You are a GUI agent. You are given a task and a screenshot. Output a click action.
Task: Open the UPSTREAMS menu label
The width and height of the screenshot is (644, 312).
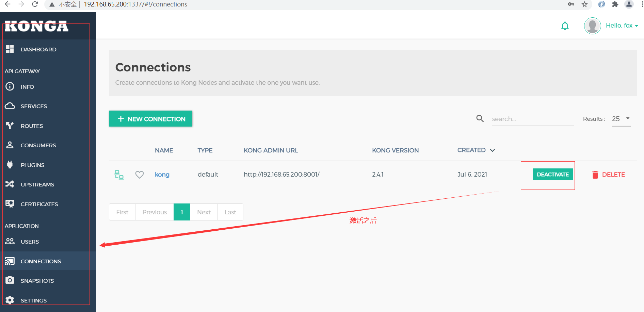click(37, 184)
